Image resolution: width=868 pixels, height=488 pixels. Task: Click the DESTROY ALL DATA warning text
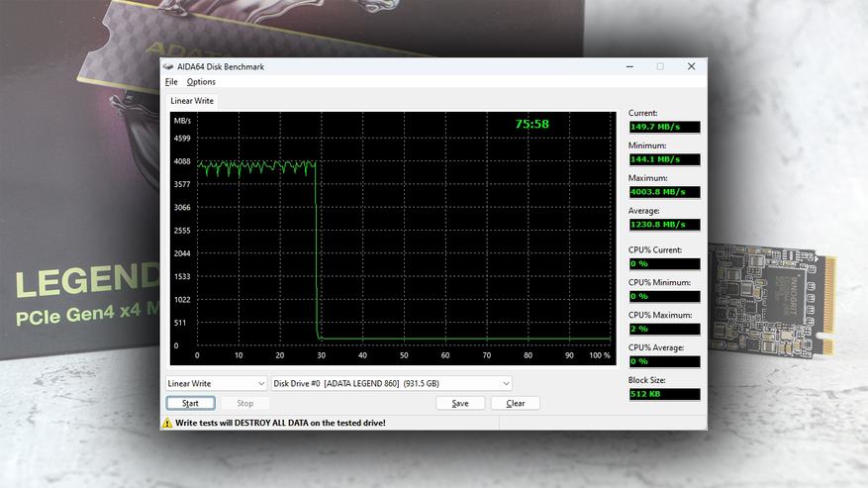coord(281,424)
